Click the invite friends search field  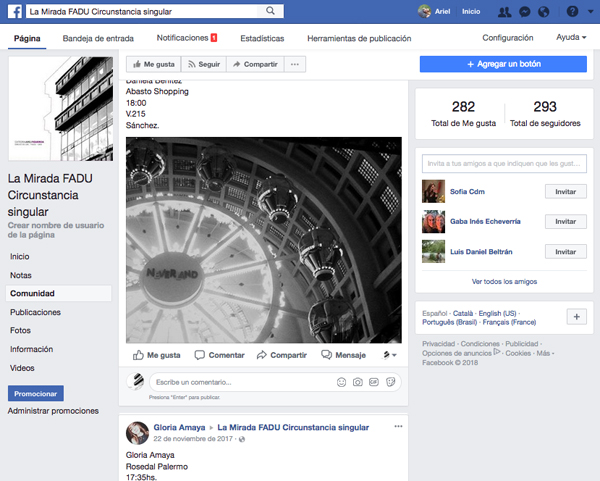click(504, 163)
